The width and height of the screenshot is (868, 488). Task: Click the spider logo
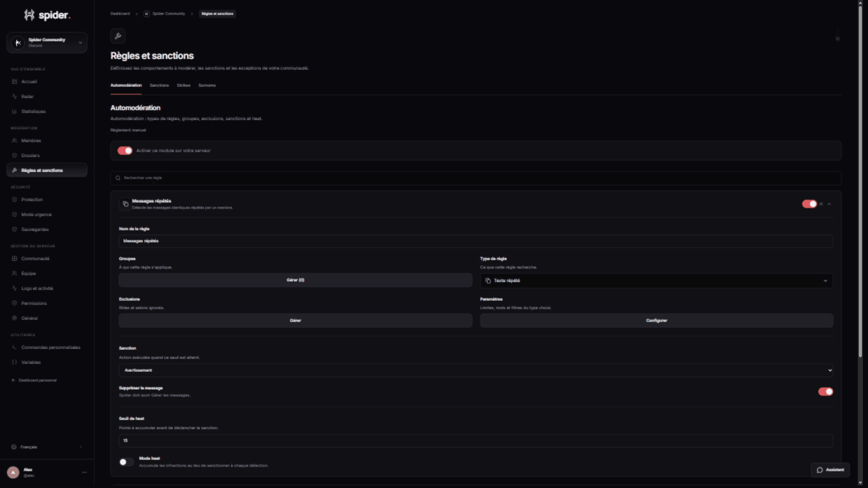[47, 15]
